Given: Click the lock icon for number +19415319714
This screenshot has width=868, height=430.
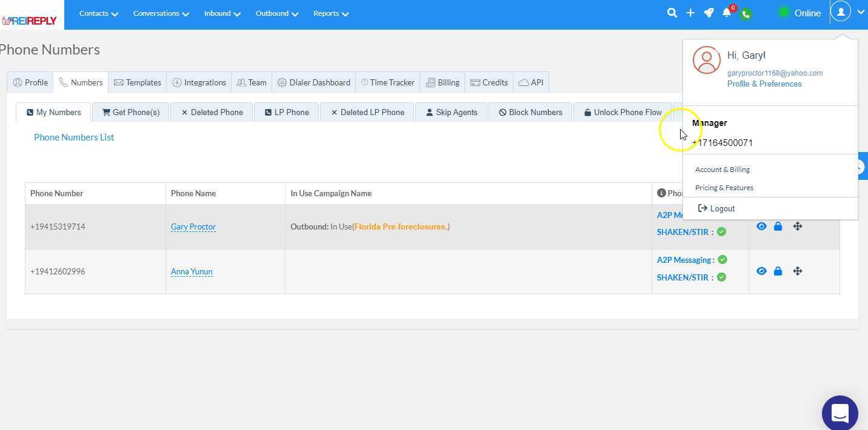Looking at the screenshot, I should point(778,226).
